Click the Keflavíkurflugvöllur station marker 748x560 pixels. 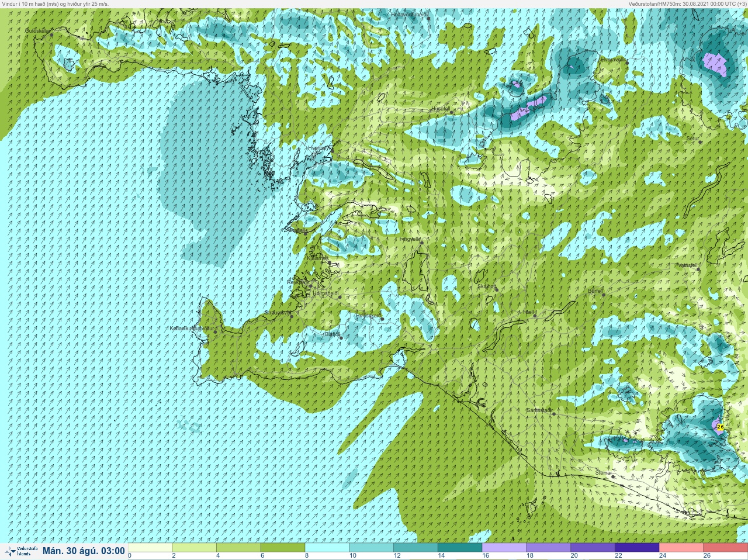(x=216, y=332)
